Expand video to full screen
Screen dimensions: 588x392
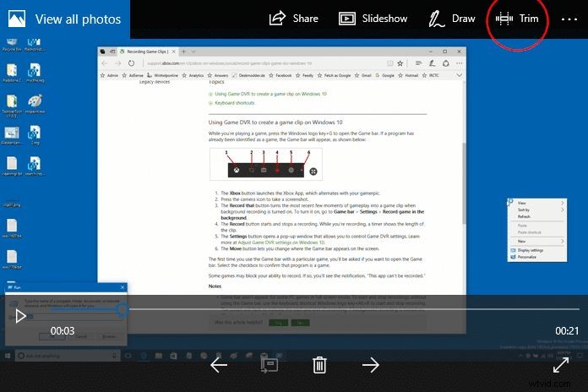tap(561, 365)
